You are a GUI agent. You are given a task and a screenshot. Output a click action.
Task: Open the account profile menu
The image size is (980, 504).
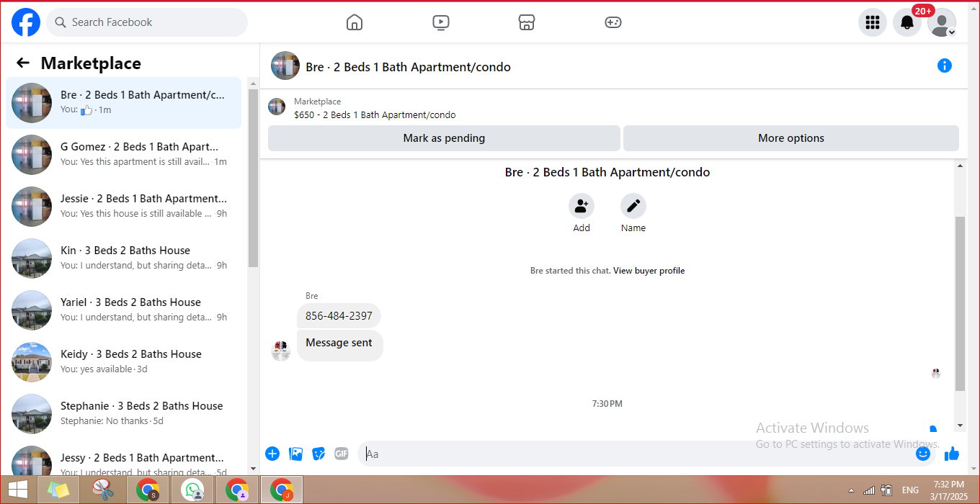point(942,22)
